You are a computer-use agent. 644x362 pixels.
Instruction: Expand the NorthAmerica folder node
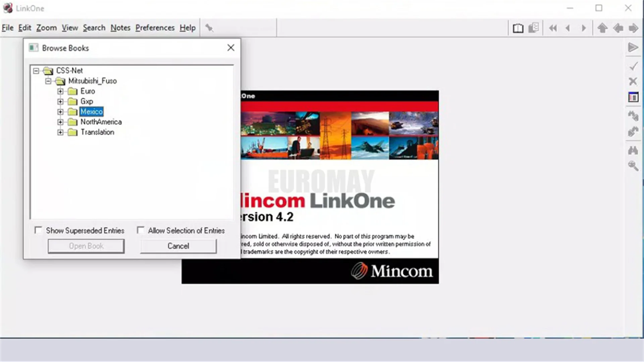[60, 122]
